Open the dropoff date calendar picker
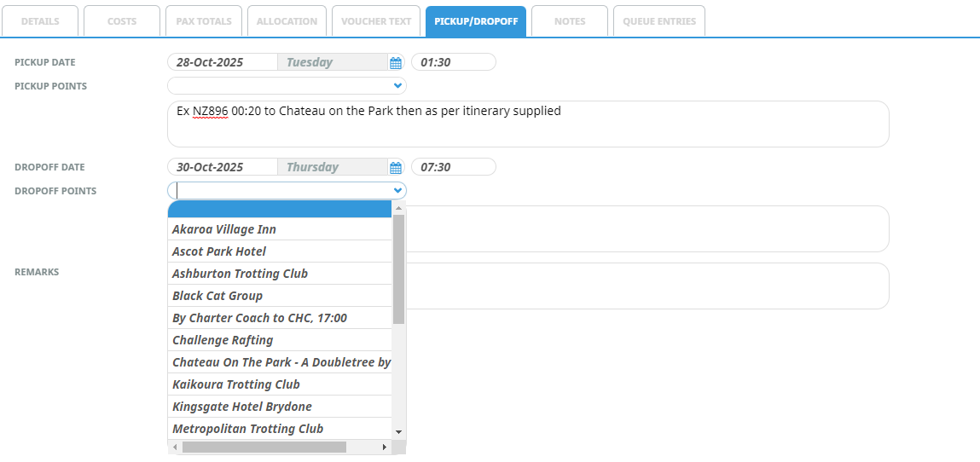Screen dimensions: 980x462 point(396,167)
